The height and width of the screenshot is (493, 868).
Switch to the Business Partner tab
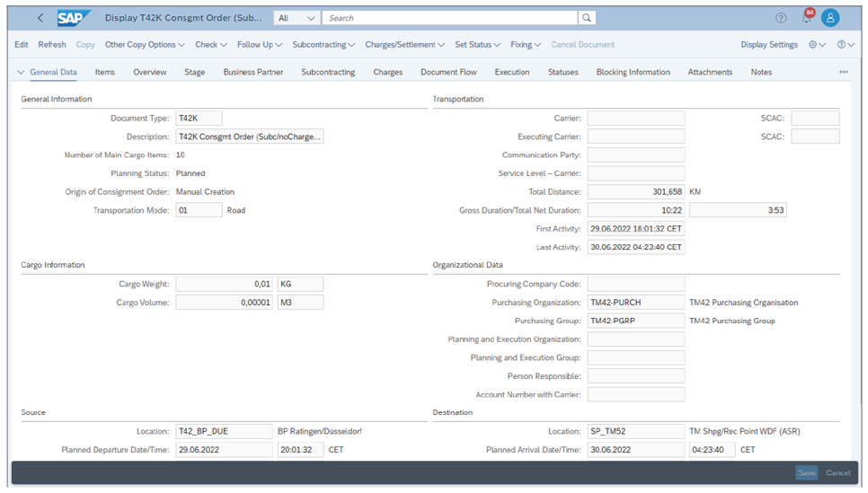click(x=253, y=72)
